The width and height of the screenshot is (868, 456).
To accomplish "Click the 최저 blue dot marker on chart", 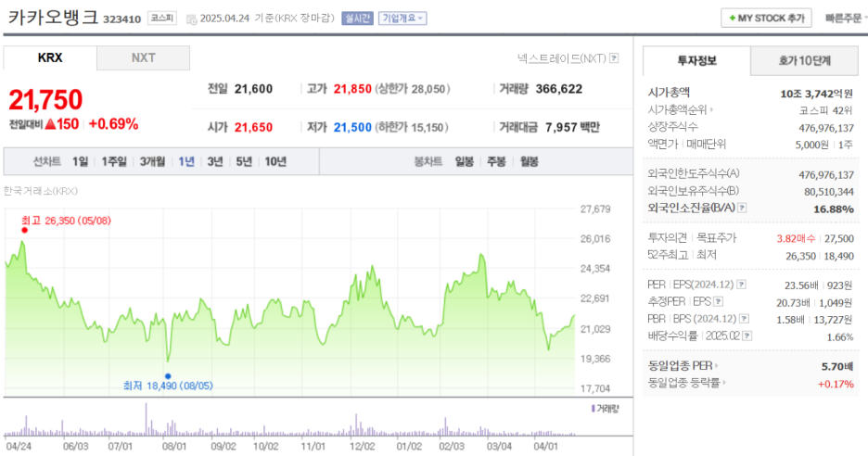I will (x=168, y=376).
